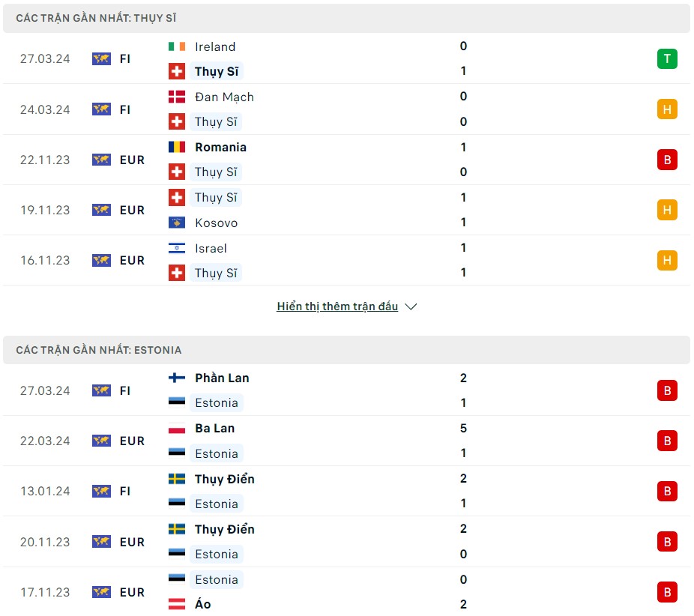Click red B badge for Romania match
This screenshot has height=616, width=694.
[667, 160]
